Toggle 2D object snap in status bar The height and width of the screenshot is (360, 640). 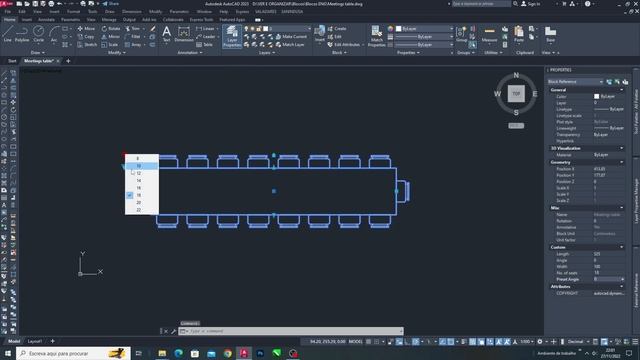[x=451, y=341]
